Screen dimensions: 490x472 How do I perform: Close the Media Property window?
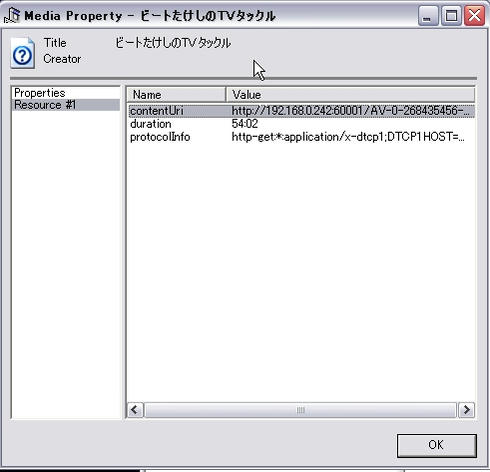[x=475, y=16]
